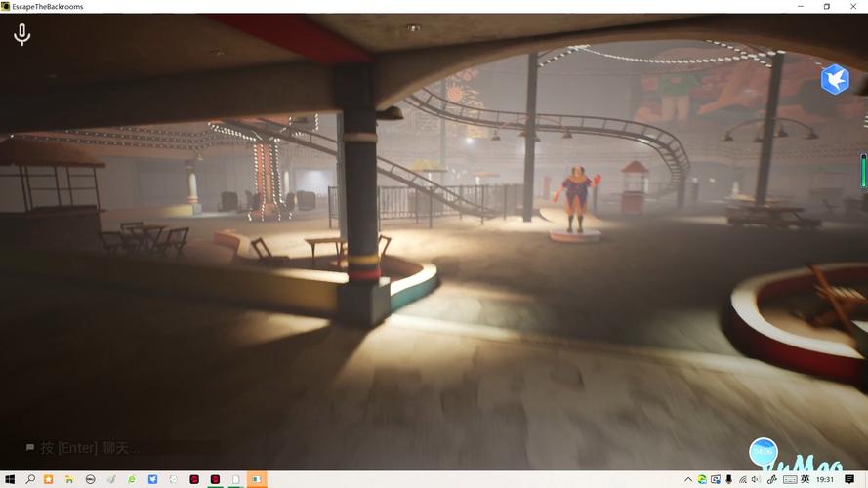Expand hidden system tray icons chevron
Screen dimensions: 868x488
pyautogui.click(x=688, y=479)
